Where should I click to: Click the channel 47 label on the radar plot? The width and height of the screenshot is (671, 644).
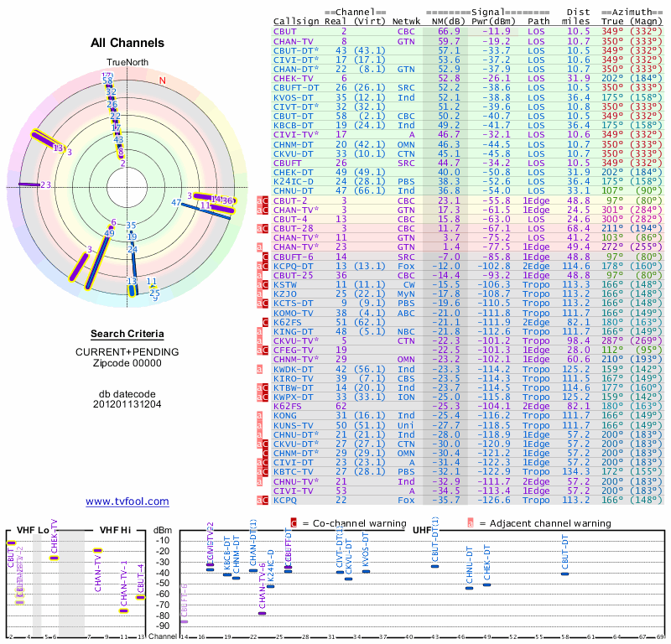point(176,202)
